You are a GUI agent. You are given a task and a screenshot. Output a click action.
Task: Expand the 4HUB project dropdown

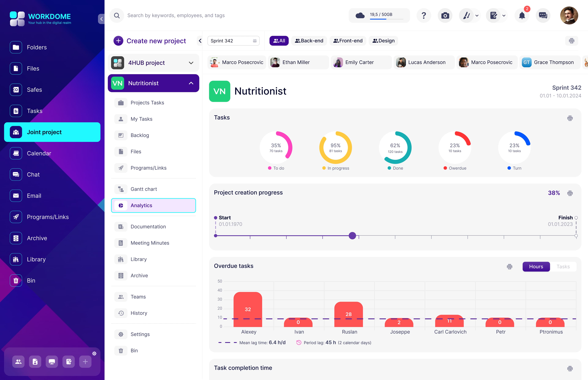[191, 63]
